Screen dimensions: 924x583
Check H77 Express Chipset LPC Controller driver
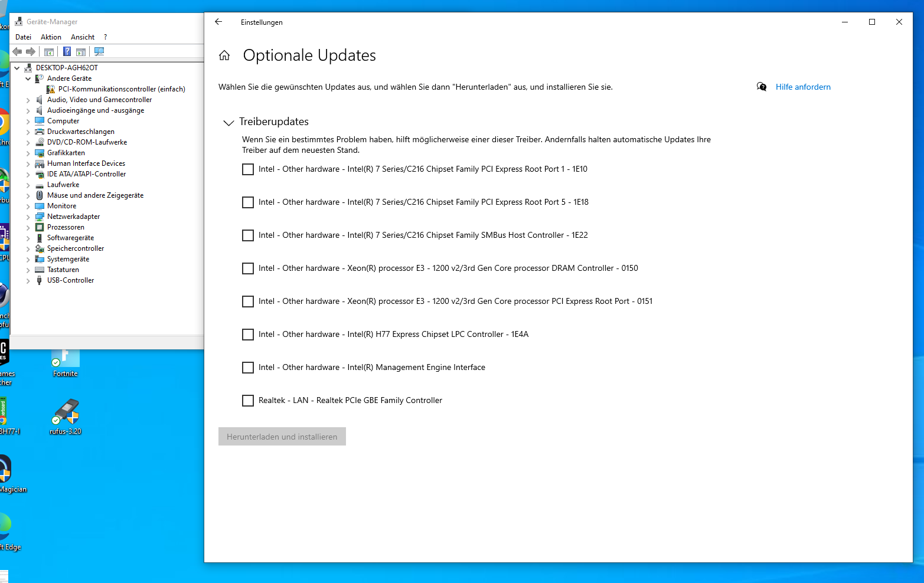point(248,335)
